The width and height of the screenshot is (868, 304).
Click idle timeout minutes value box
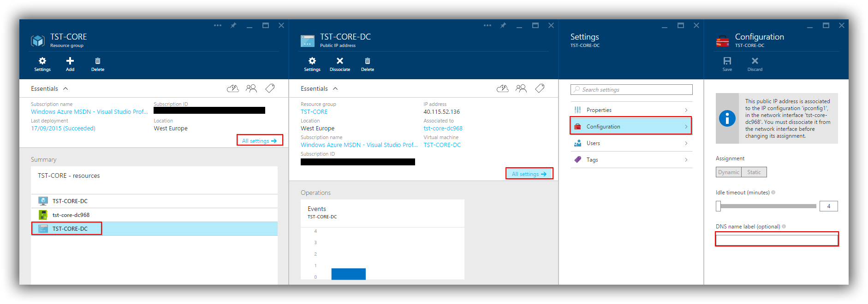pos(828,206)
